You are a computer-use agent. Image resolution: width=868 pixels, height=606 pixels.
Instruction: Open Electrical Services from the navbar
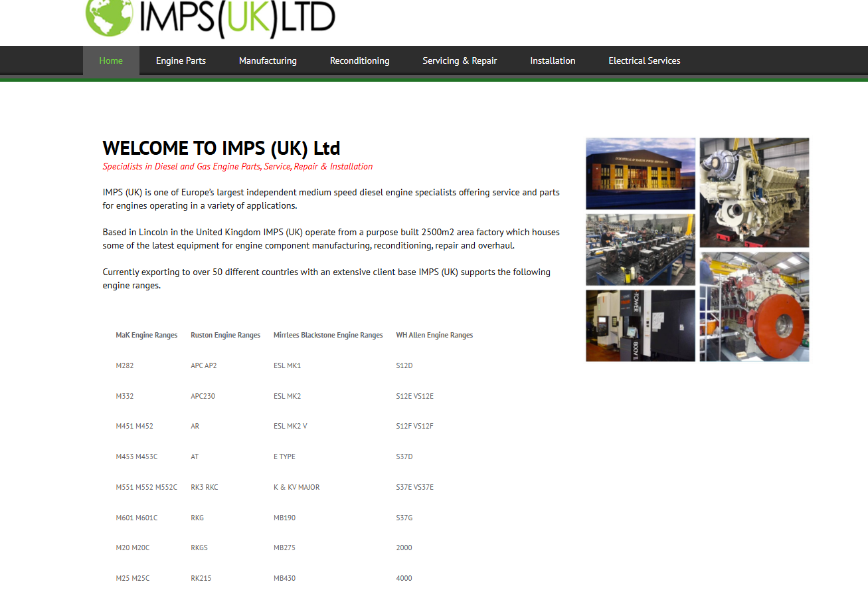[644, 60]
